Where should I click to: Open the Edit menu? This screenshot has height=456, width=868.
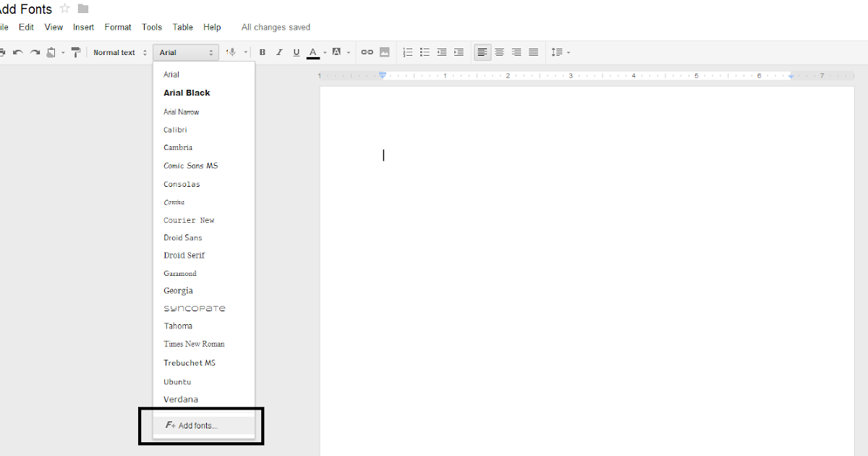[x=26, y=27]
